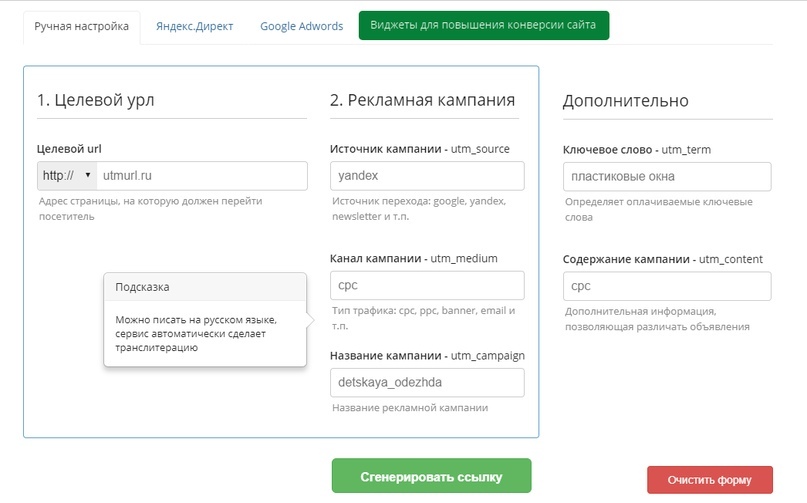Focus the utm_source field with yandex
Viewport: 807px width, 503px height.
tap(427, 176)
